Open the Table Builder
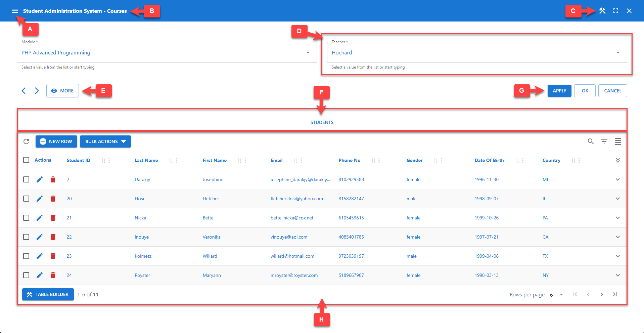The width and height of the screenshot is (644, 333). click(48, 294)
